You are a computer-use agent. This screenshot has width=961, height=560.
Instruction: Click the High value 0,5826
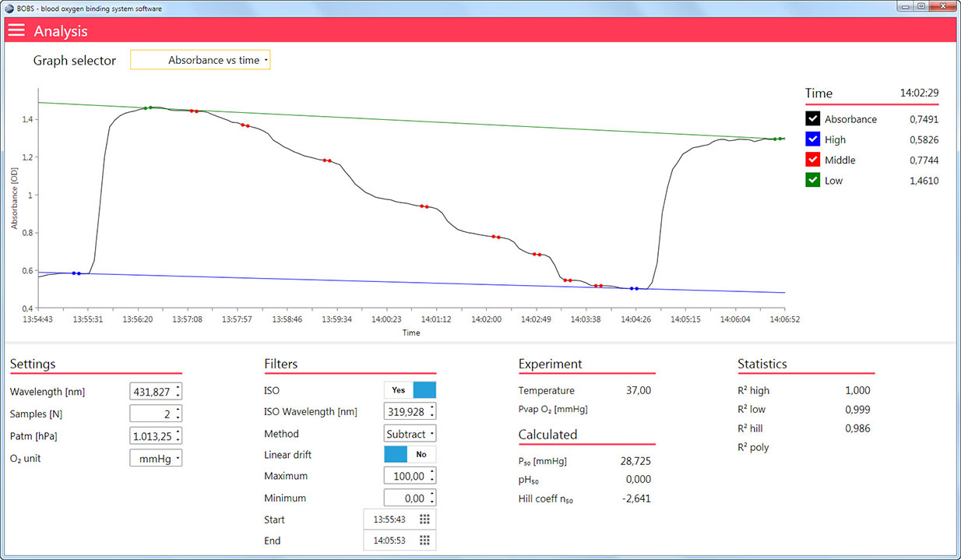pos(924,139)
